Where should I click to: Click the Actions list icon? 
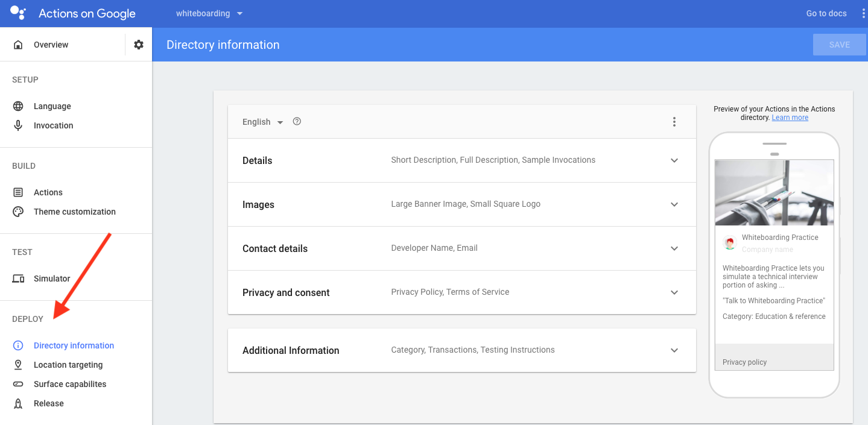(18, 192)
